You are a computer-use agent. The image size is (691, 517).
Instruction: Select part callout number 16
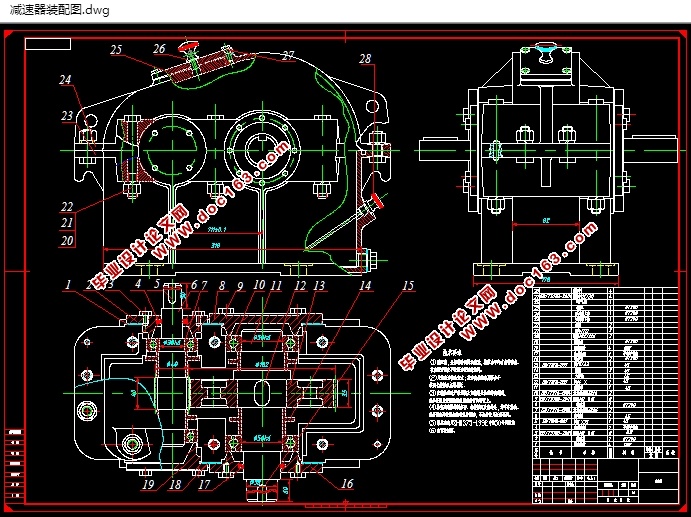pyautogui.click(x=347, y=484)
